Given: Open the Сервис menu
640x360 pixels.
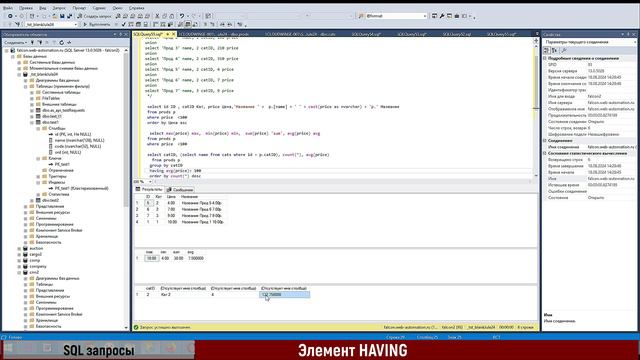Looking at the screenshot, I should (99, 7).
